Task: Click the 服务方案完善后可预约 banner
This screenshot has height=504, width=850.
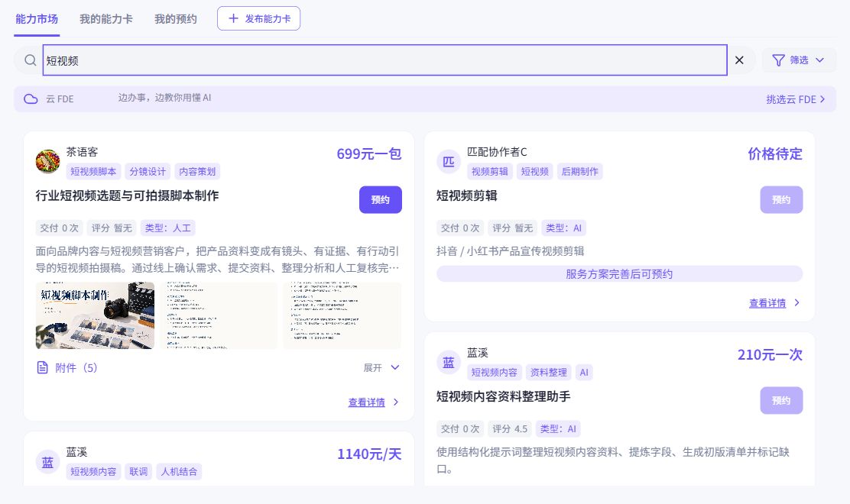Action: [x=620, y=274]
